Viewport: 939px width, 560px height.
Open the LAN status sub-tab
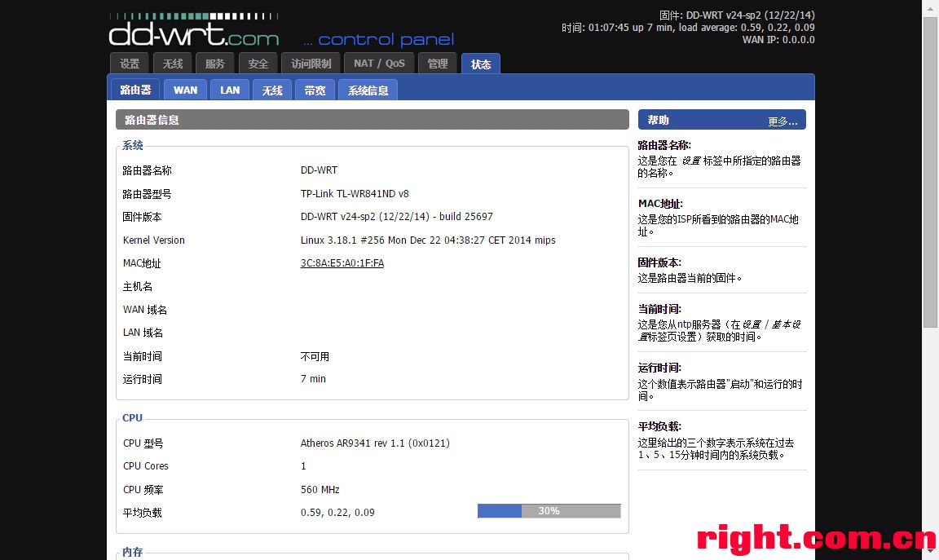[230, 90]
